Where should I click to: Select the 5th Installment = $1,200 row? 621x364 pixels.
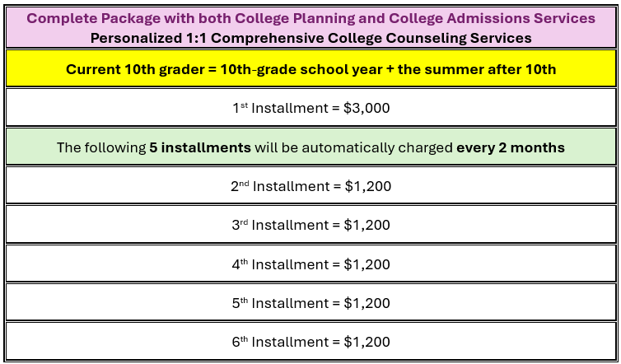(x=310, y=302)
